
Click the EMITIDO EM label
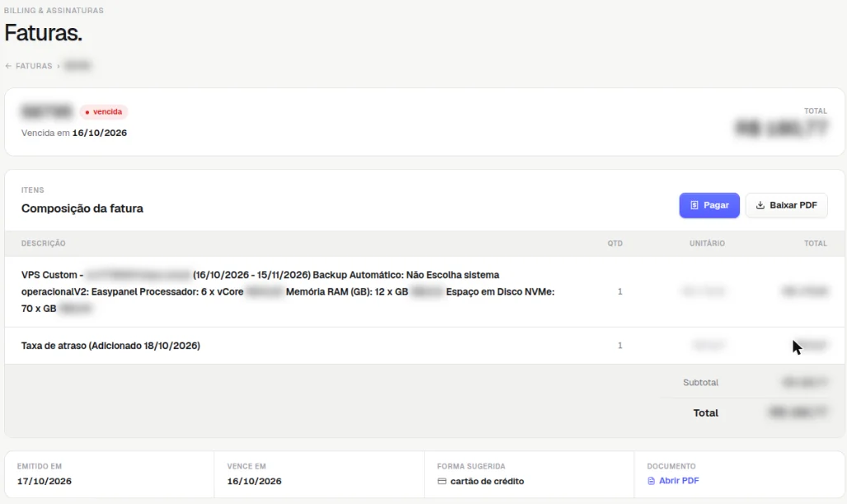[40, 466]
